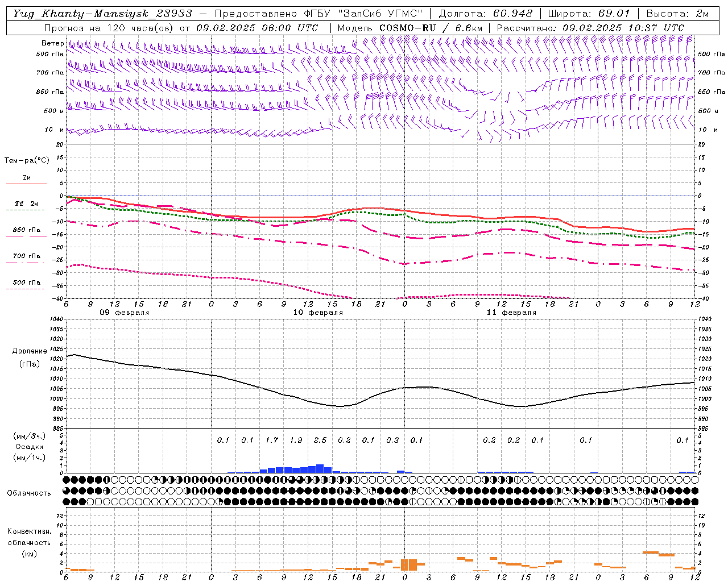Click the 500 гПа temperature legend entry

pyautogui.click(x=26, y=282)
